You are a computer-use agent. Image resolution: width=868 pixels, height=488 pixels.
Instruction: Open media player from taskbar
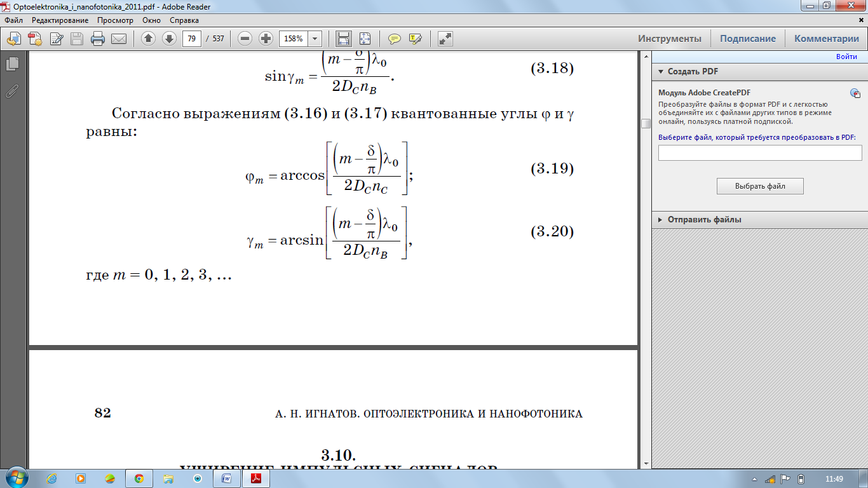click(81, 478)
